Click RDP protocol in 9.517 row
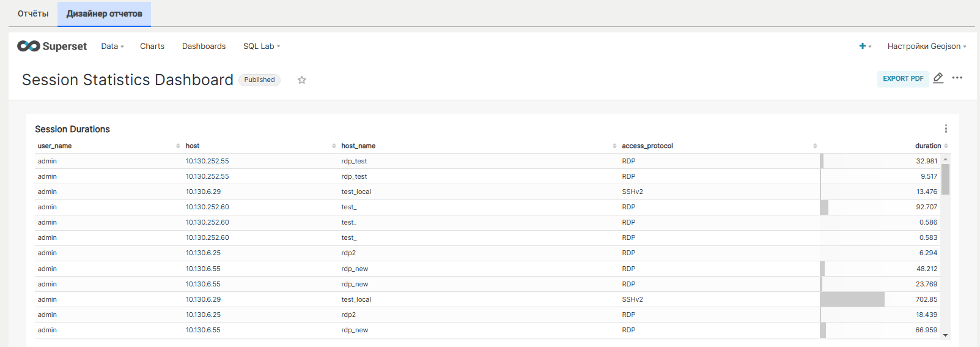The width and height of the screenshot is (980, 347). 628,176
